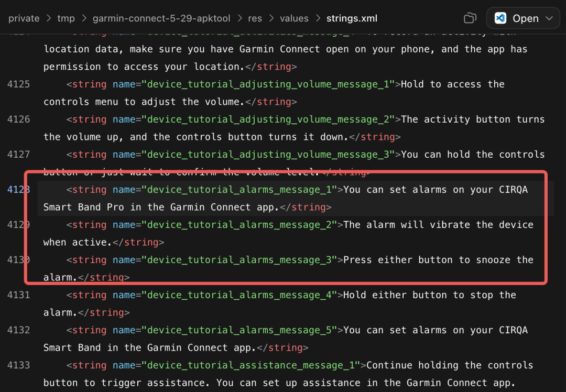566x392 pixels.
Task: Click the name "device_tutorial_alarms_message_2"
Action: click(240, 224)
